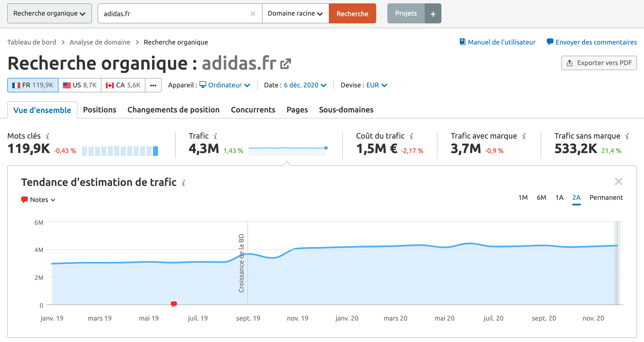Click info icon beside Trafic

215,136
